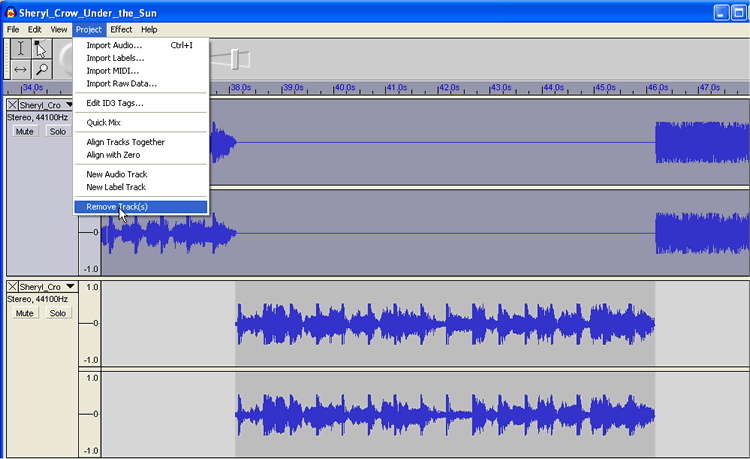
Task: Choose New Audio Track menu entry
Action: coord(141,174)
